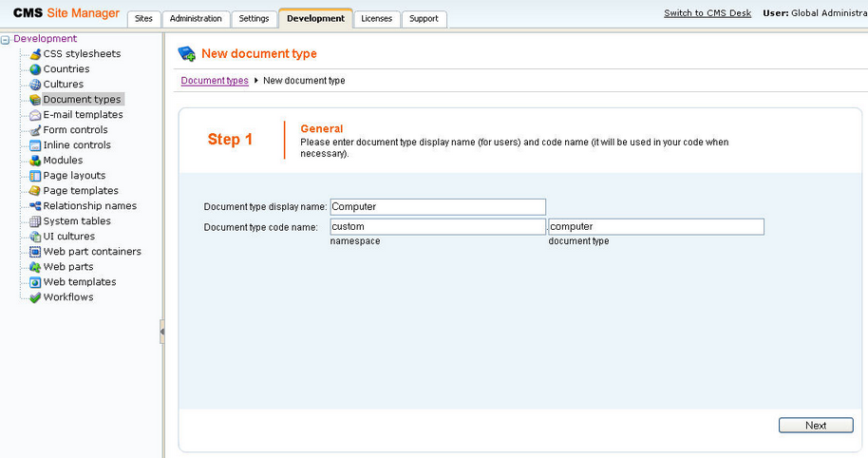Switch to the Settings tab

click(254, 19)
